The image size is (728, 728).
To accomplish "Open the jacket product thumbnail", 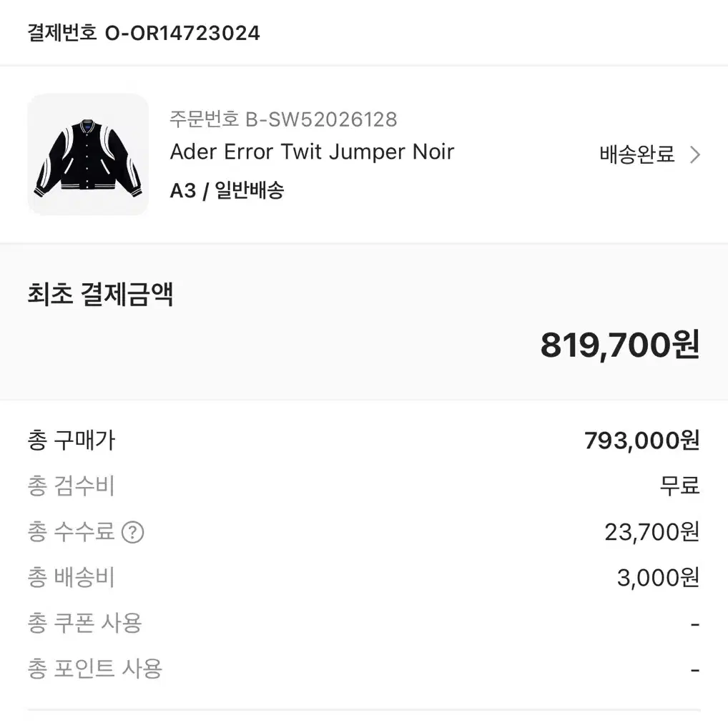I will tap(88, 154).
